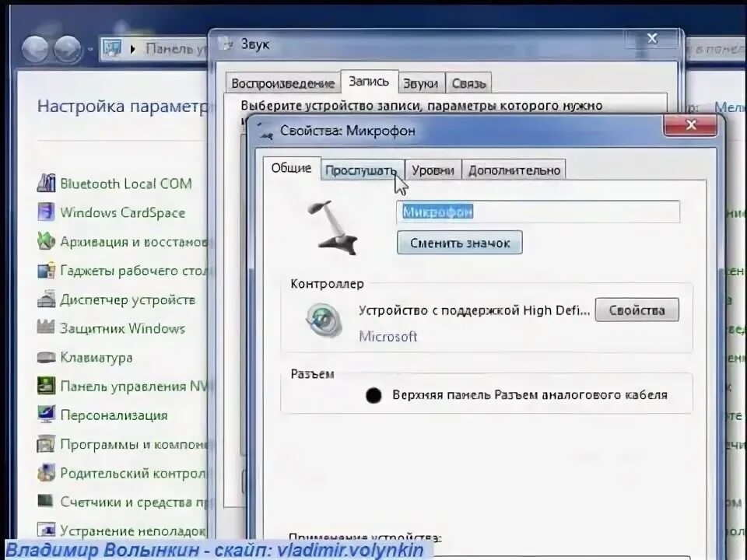Click the Звук window title icon
This screenshot has width=747, height=560.
(227, 44)
